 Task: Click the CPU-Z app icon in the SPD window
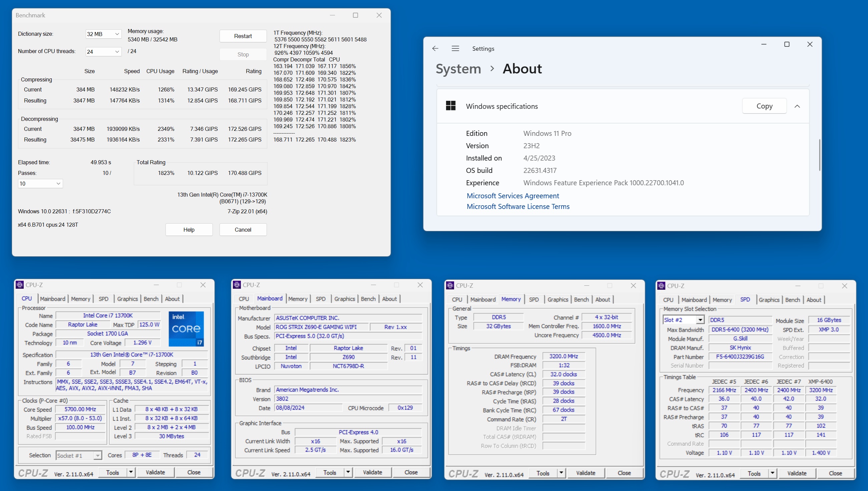tap(661, 286)
